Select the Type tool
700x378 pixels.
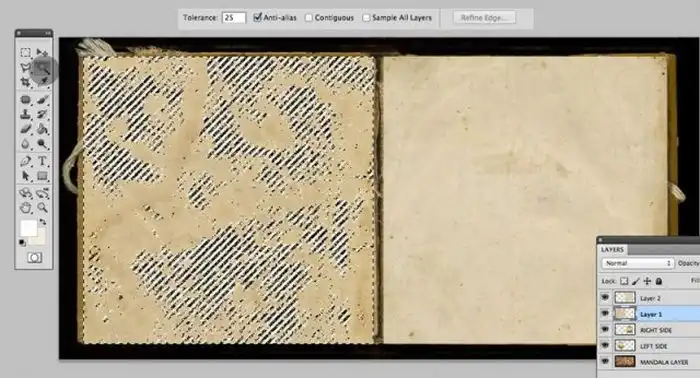tap(42, 161)
